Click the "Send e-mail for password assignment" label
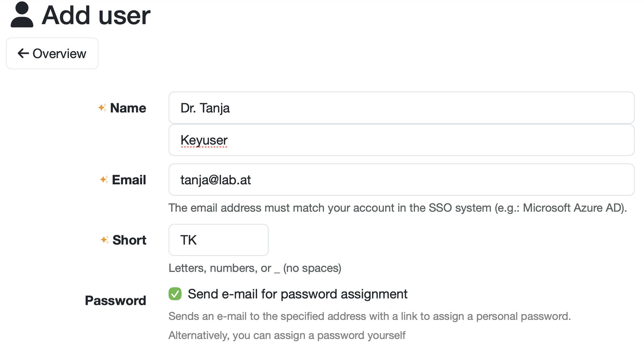This screenshot has width=644, height=348. pos(297,294)
